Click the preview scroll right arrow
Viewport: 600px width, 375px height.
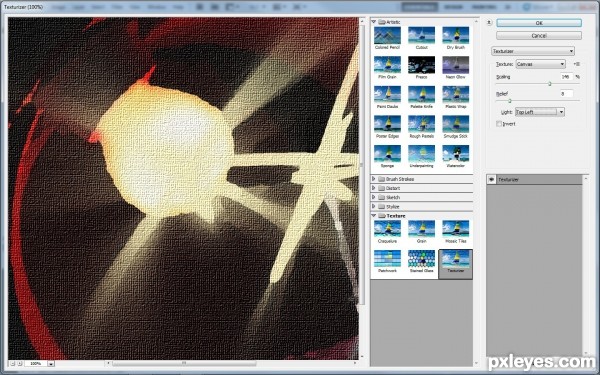coord(356,363)
